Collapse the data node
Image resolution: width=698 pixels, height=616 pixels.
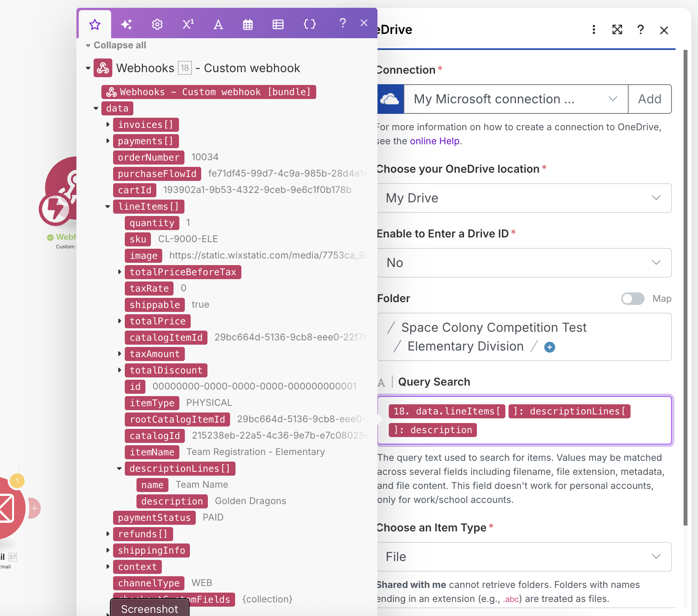(96, 108)
